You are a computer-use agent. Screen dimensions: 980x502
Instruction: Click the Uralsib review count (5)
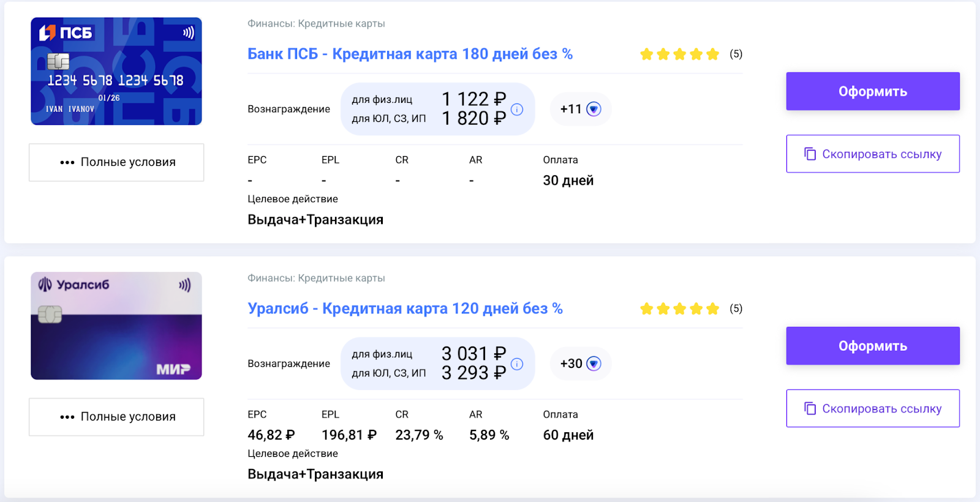click(x=736, y=309)
